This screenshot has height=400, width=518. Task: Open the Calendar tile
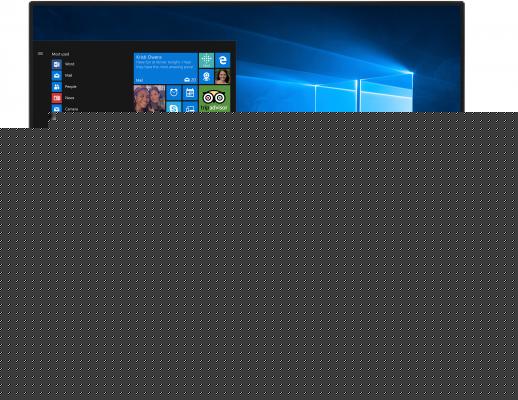(x=190, y=93)
